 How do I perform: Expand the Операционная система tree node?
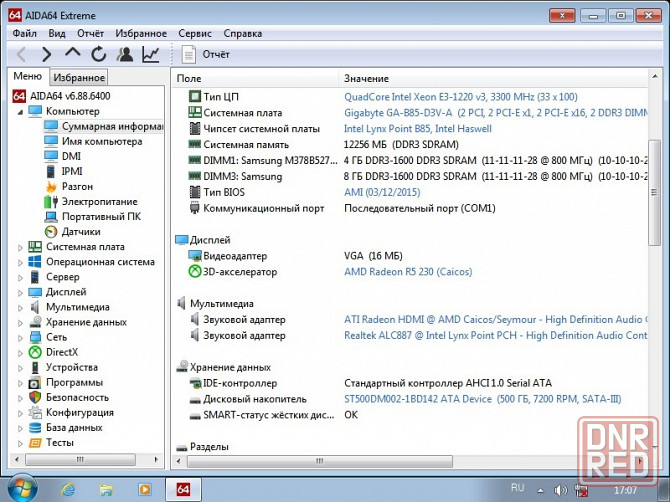click(20, 262)
